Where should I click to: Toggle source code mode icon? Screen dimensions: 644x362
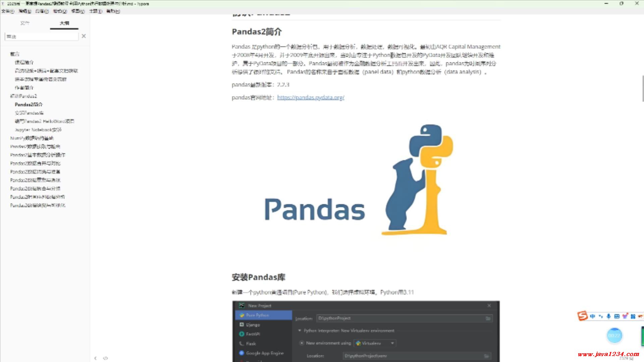coord(106,358)
